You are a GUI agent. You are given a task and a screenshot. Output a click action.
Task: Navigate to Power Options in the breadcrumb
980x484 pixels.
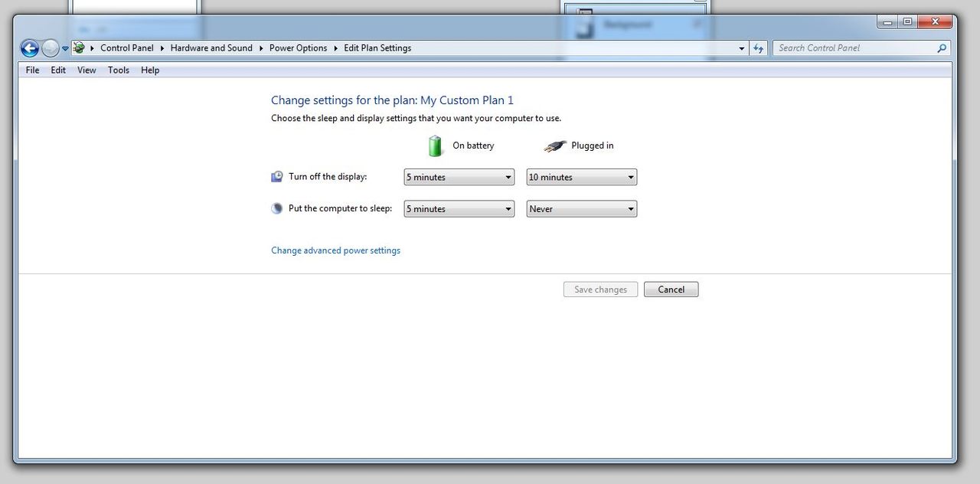(x=298, y=48)
